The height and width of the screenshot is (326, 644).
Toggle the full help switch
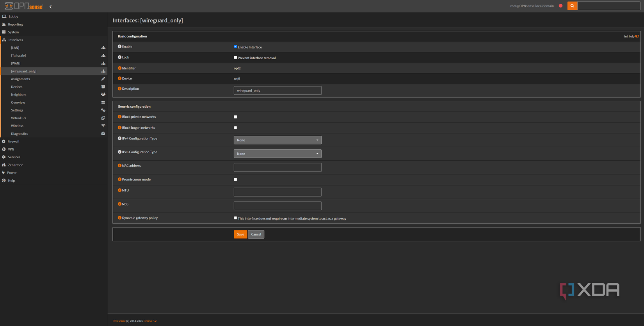tap(637, 36)
